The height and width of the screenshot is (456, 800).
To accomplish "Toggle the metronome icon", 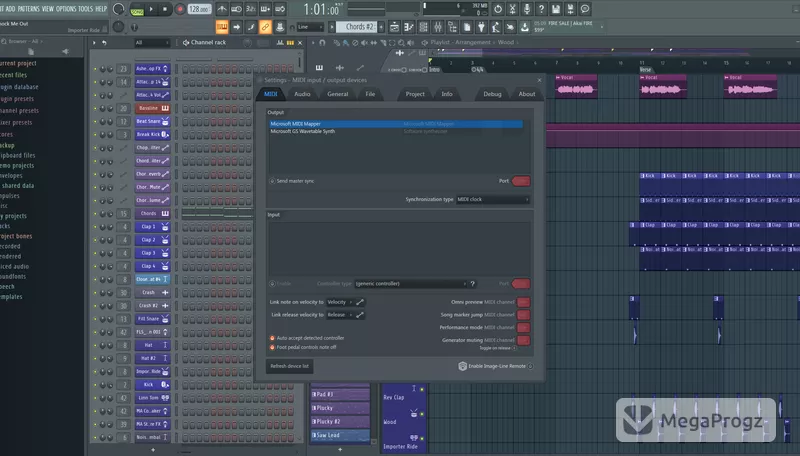I will click(221, 9).
